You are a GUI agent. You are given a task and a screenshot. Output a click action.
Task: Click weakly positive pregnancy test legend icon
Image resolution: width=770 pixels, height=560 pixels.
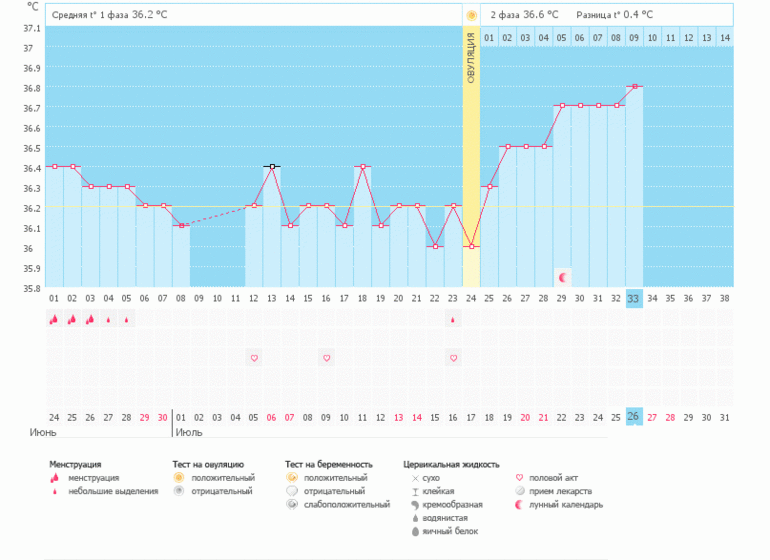(x=292, y=505)
